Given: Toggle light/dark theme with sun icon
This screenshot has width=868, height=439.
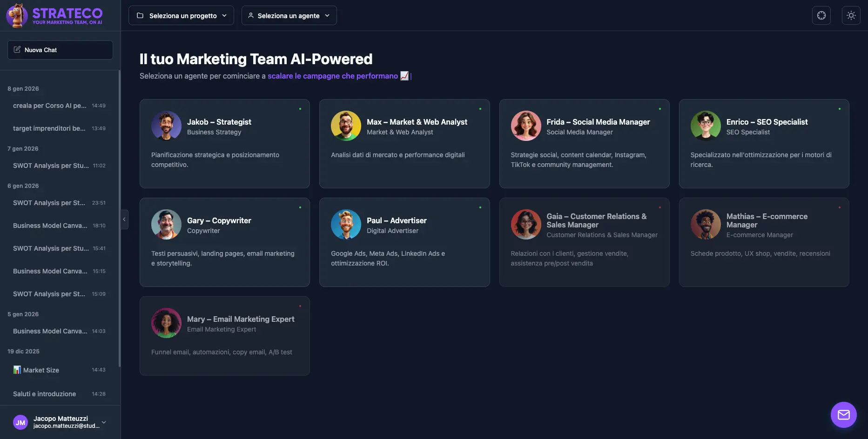Looking at the screenshot, I should (851, 15).
